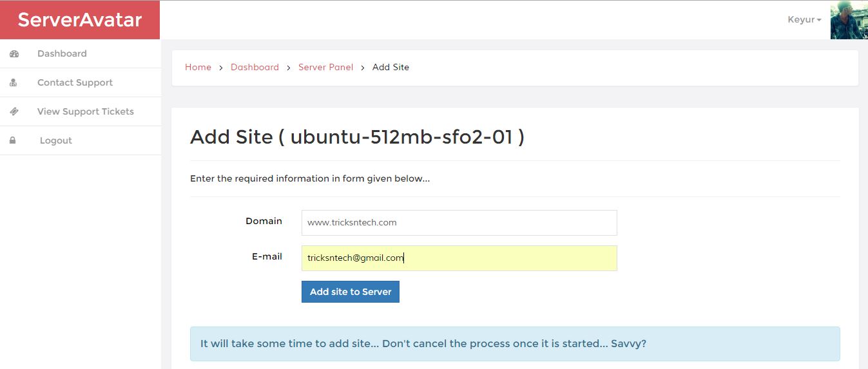Click the Add Site page heading

(357, 137)
